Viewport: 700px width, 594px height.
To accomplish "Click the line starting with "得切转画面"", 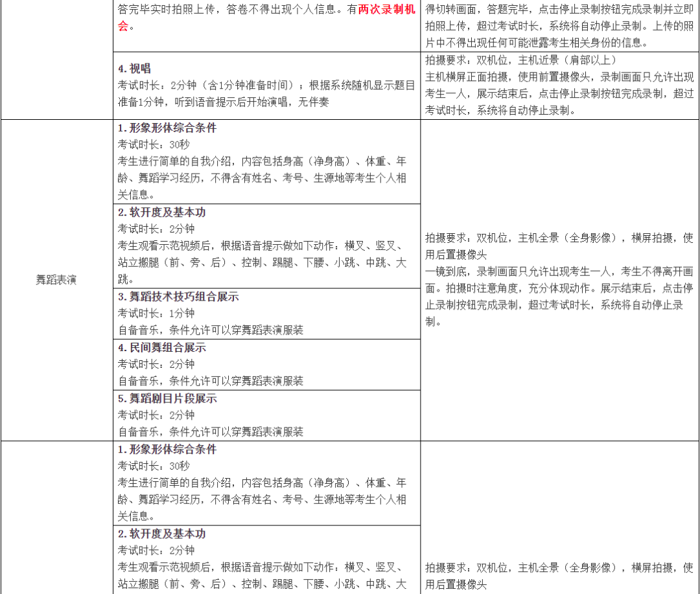I will pyautogui.click(x=559, y=11).
